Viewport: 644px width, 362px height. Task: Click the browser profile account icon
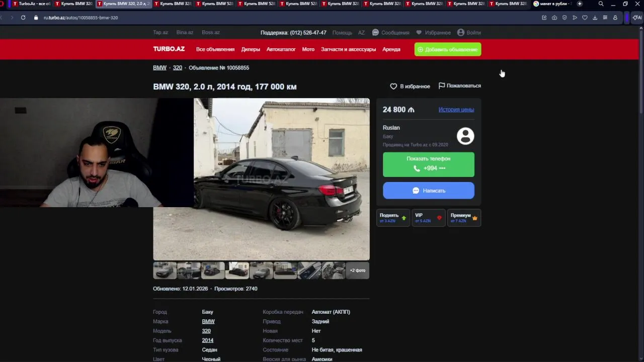pyautogui.click(x=615, y=18)
